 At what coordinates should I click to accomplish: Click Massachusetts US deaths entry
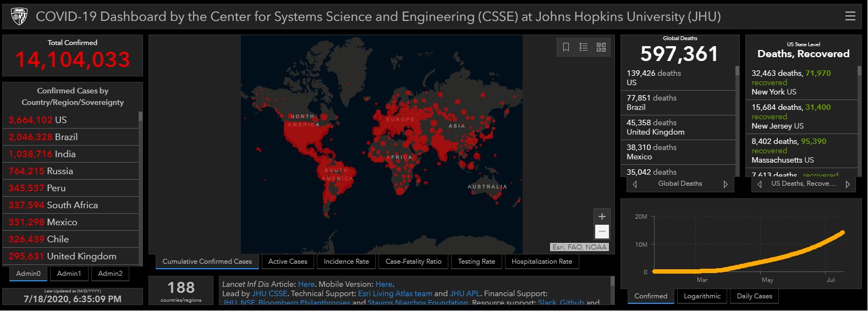pos(802,151)
